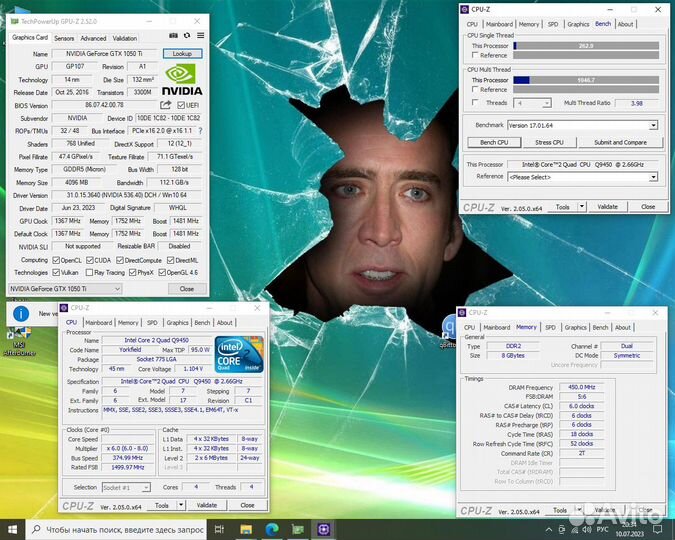Switch to GPU-Z Advanced tab
This screenshot has height=540, width=675.
[93, 38]
